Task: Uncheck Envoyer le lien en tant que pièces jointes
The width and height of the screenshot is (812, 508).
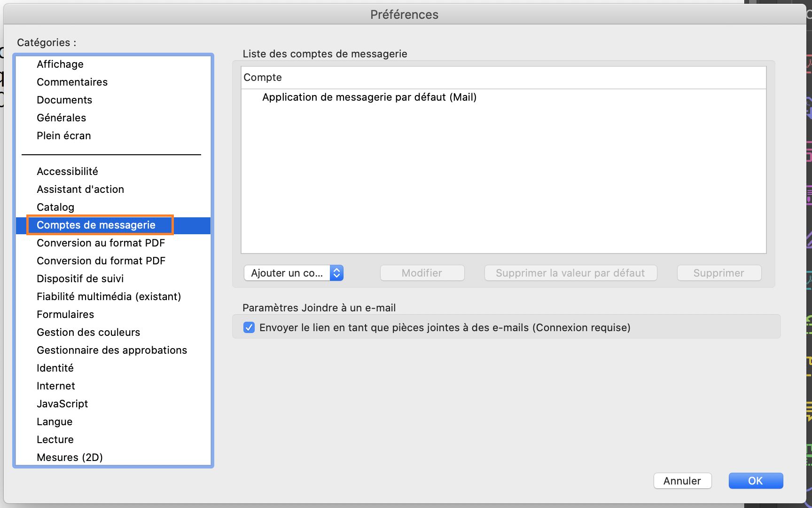Action: (x=249, y=327)
